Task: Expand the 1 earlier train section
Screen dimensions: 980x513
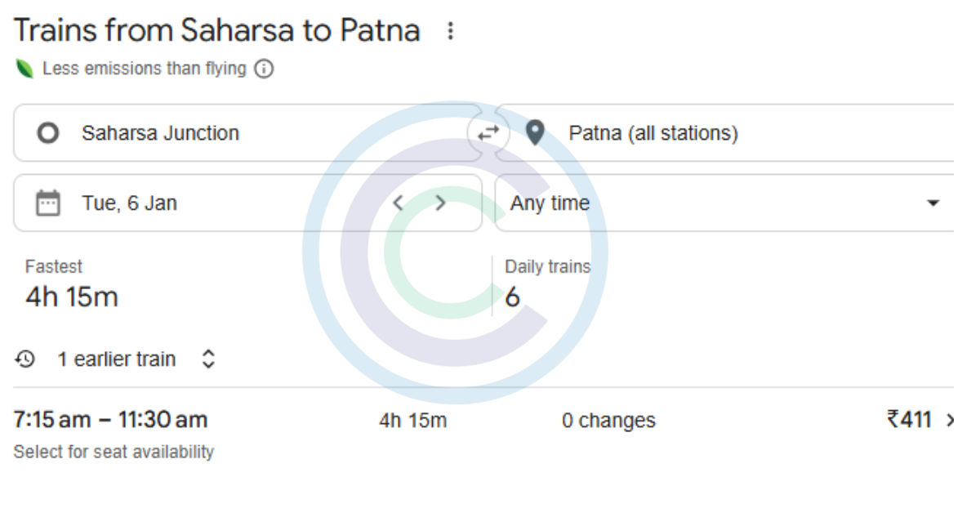Action: click(x=208, y=359)
